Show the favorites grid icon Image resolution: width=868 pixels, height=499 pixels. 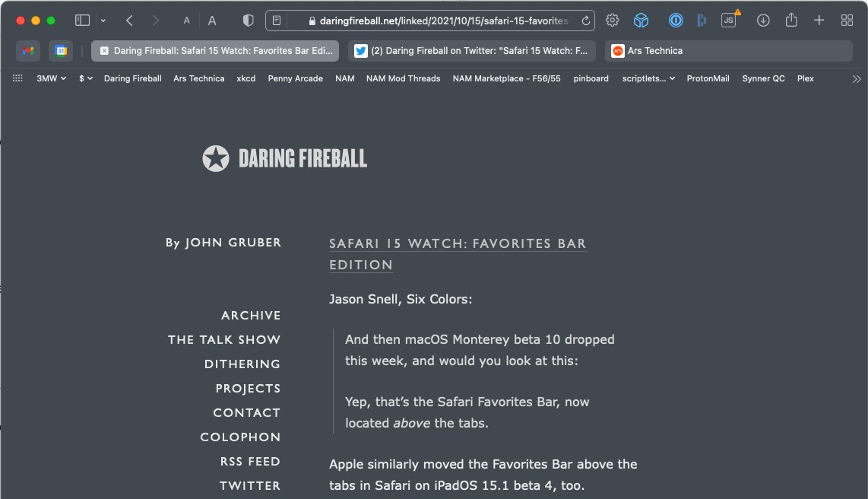point(17,78)
